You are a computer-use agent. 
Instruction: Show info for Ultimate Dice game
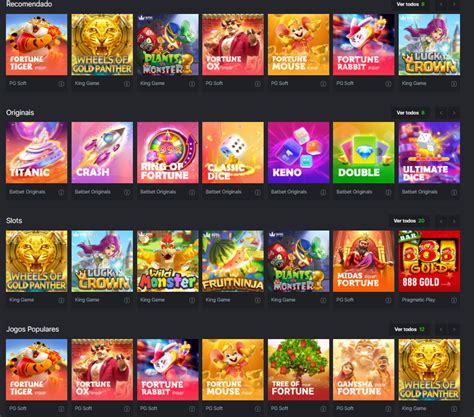pos(454,192)
